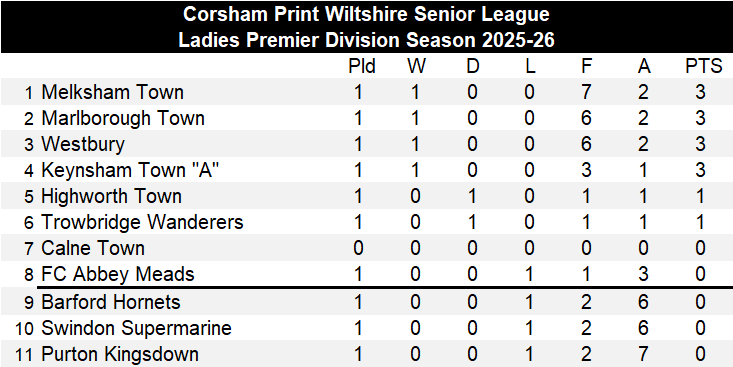
Task: Select the Calne Town row
Action: (x=366, y=248)
